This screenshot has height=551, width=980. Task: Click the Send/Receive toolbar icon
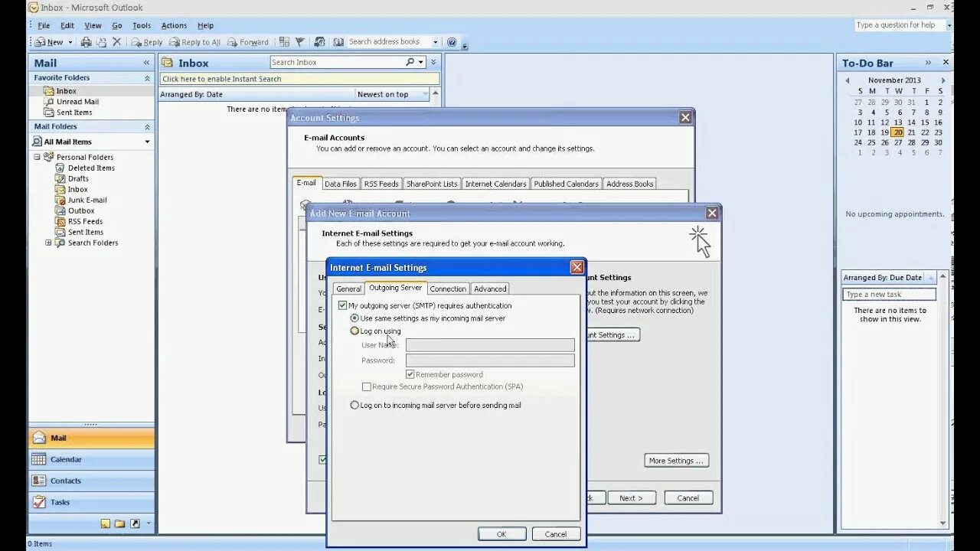pos(319,42)
